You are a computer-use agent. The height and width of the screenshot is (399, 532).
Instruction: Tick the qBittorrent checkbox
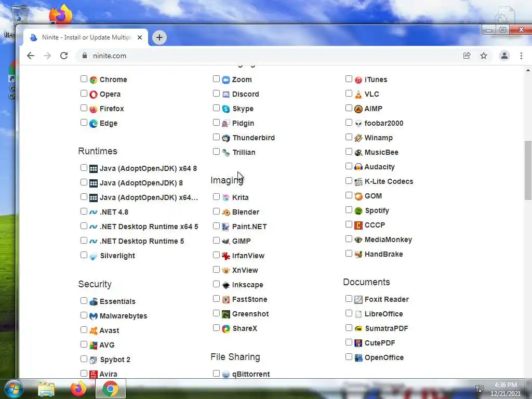(216, 374)
